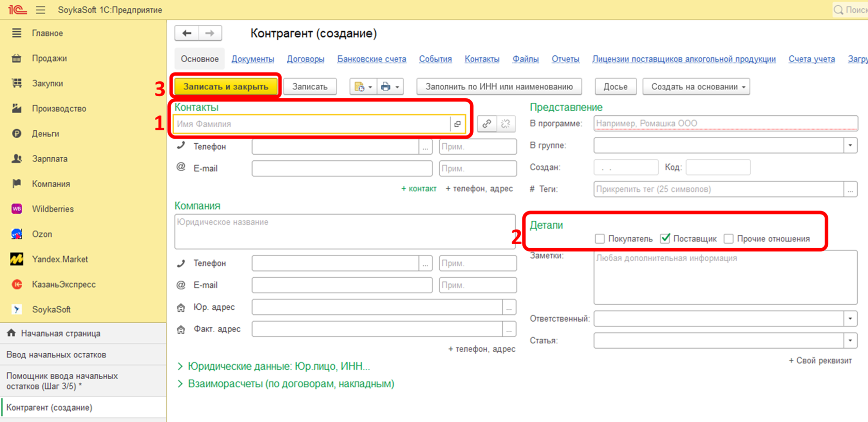Click the Yandex.Market sidebar icon
Image resolution: width=868 pixels, height=422 pixels.
click(x=17, y=259)
